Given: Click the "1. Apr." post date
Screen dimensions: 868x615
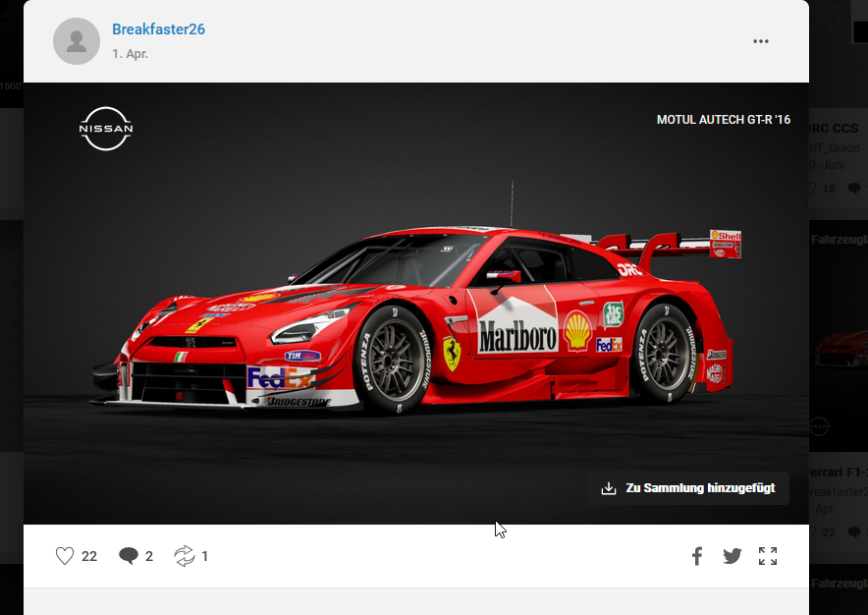Looking at the screenshot, I should (130, 54).
